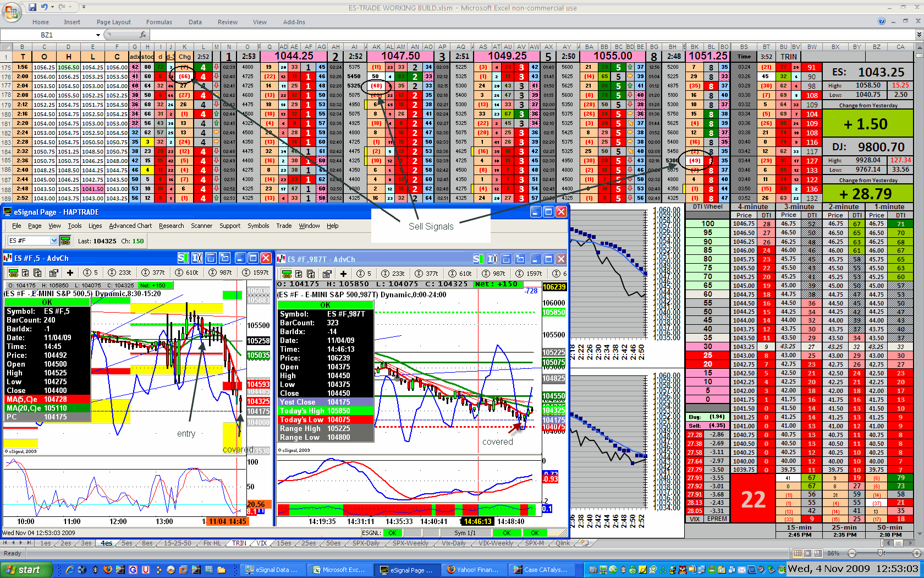Click the Save icon in Excel's quick access toolbar
The height and width of the screenshot is (578, 924).
click(x=32, y=7)
